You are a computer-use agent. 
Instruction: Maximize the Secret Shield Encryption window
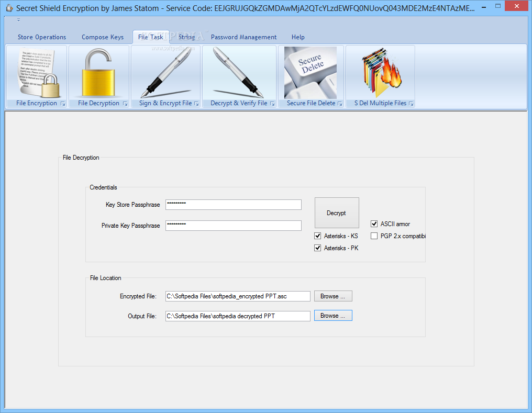(498, 6)
